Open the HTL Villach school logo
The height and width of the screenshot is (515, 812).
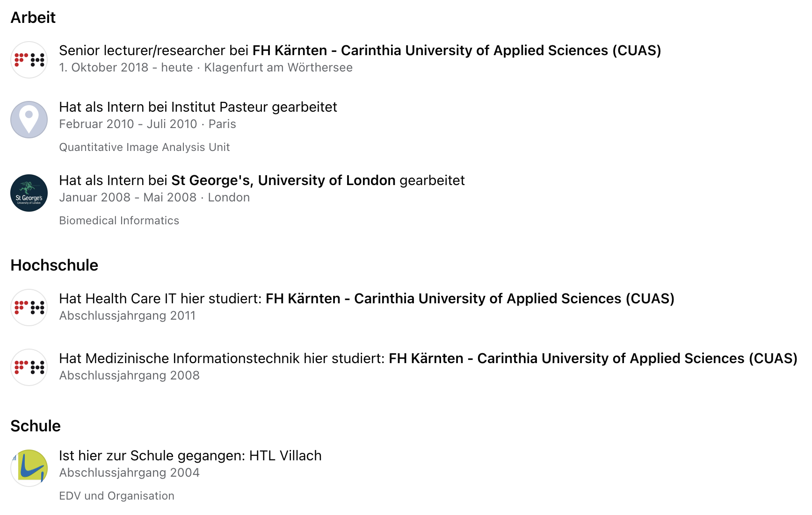(29, 468)
